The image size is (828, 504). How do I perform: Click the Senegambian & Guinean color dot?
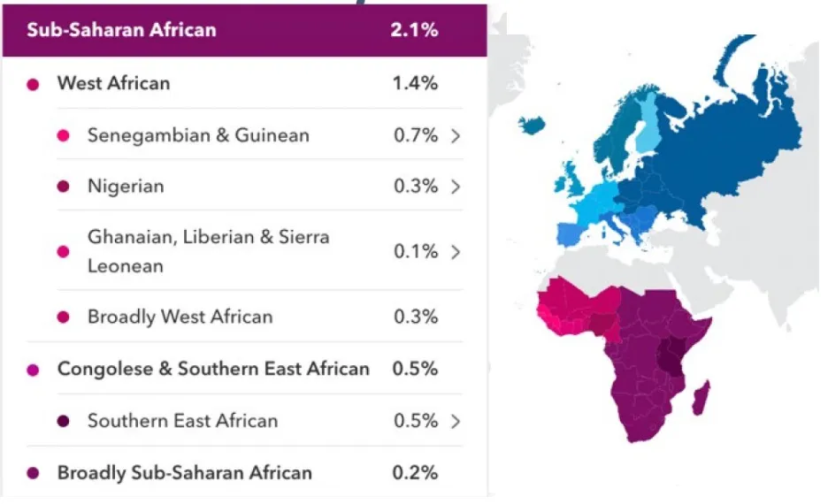pyautogui.click(x=63, y=136)
